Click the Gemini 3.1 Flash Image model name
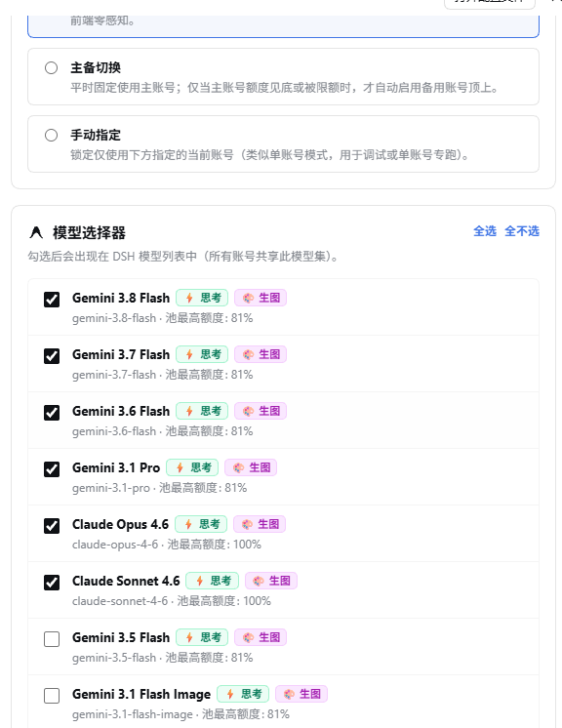Screen dimensions: 562x728 click(x=141, y=695)
